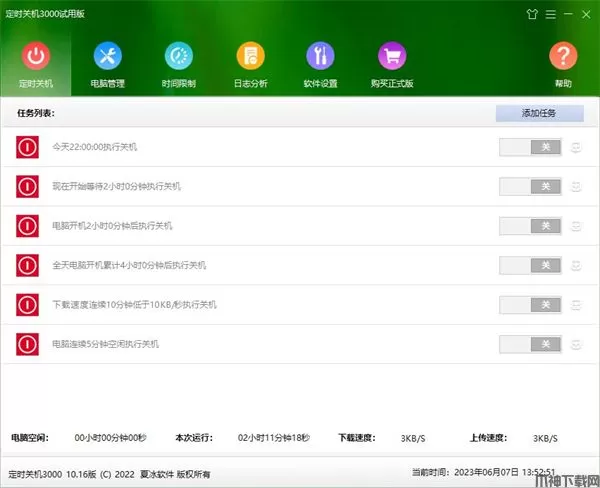Select task text 全天电脑开机累计4小时0分钟后执行关机
This screenshot has height=488, width=600.
129,265
